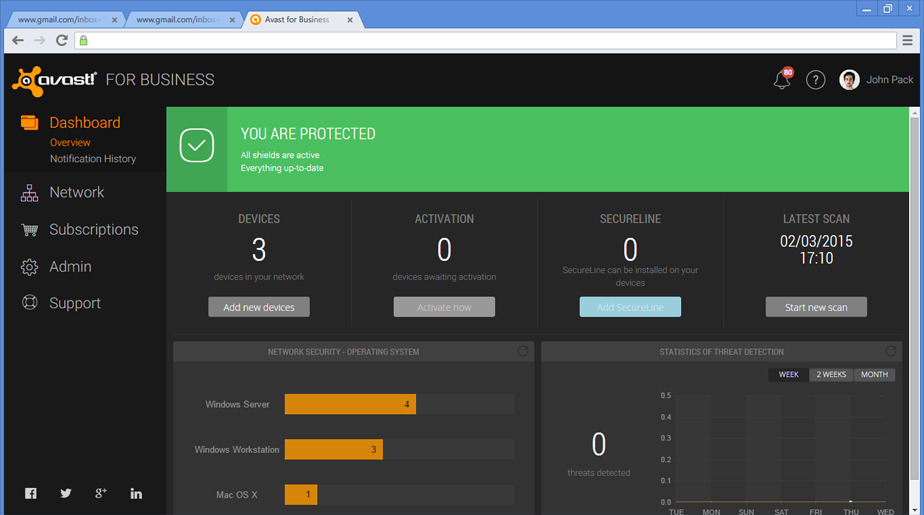Refresh the Statistics of Threat Detection panel
This screenshot has height=515, width=924.
[x=890, y=351]
